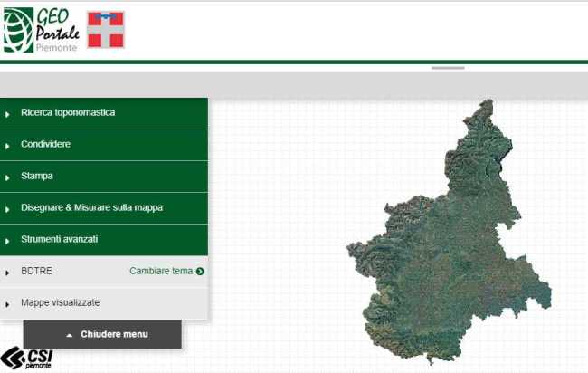
Task: Click the CSI Piemonte logo
Action: point(26,358)
